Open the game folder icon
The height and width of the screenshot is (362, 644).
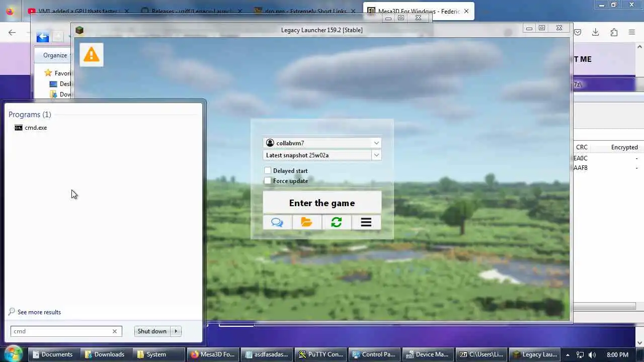click(306, 222)
